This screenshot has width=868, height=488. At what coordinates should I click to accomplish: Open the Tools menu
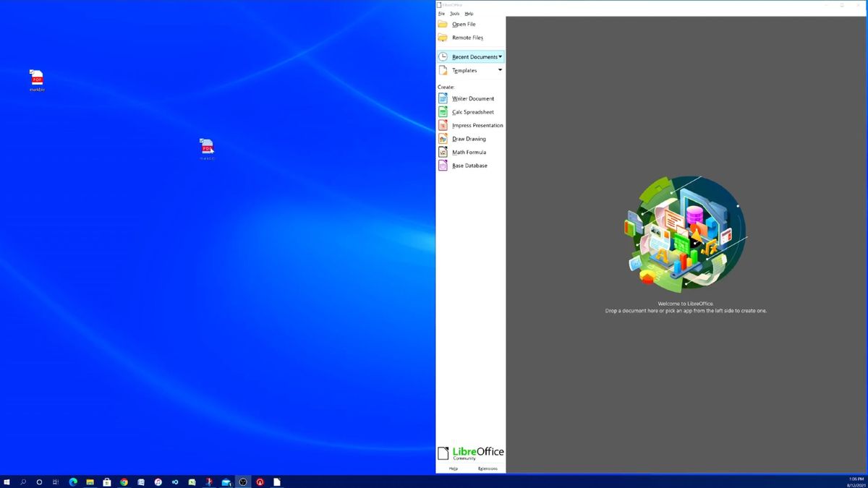[454, 13]
